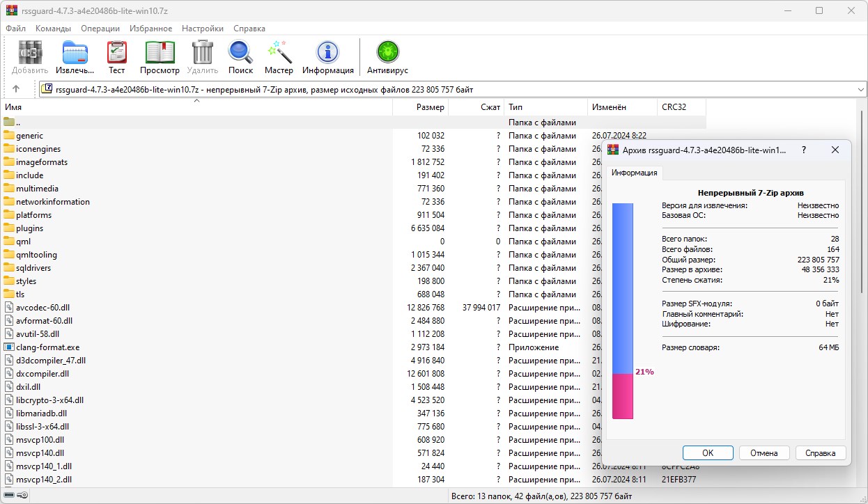Click the date 26.07.2024 8:22
868x504 pixels.
(619, 136)
